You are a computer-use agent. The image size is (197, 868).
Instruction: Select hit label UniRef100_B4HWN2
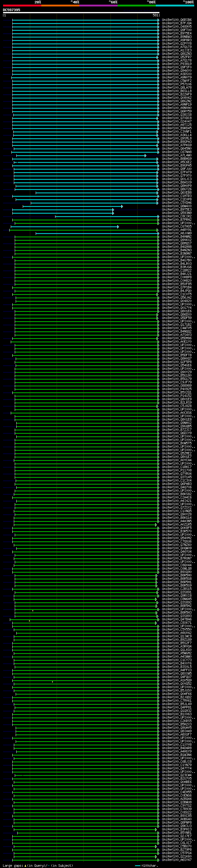tap(177, 237)
